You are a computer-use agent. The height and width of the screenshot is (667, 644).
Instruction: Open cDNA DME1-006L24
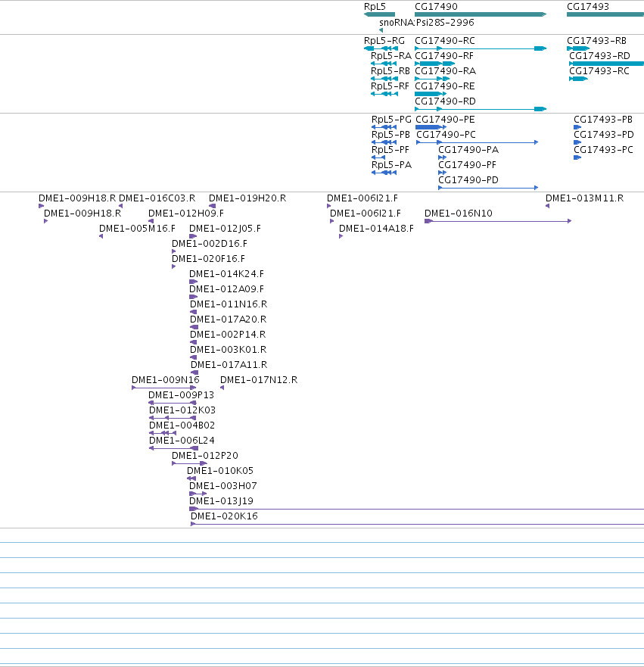point(173,448)
